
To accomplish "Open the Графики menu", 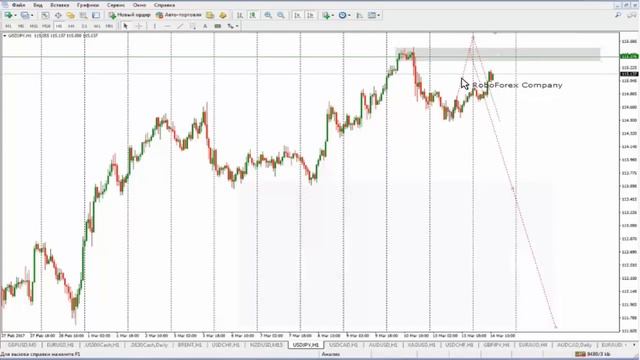I will point(88,5).
